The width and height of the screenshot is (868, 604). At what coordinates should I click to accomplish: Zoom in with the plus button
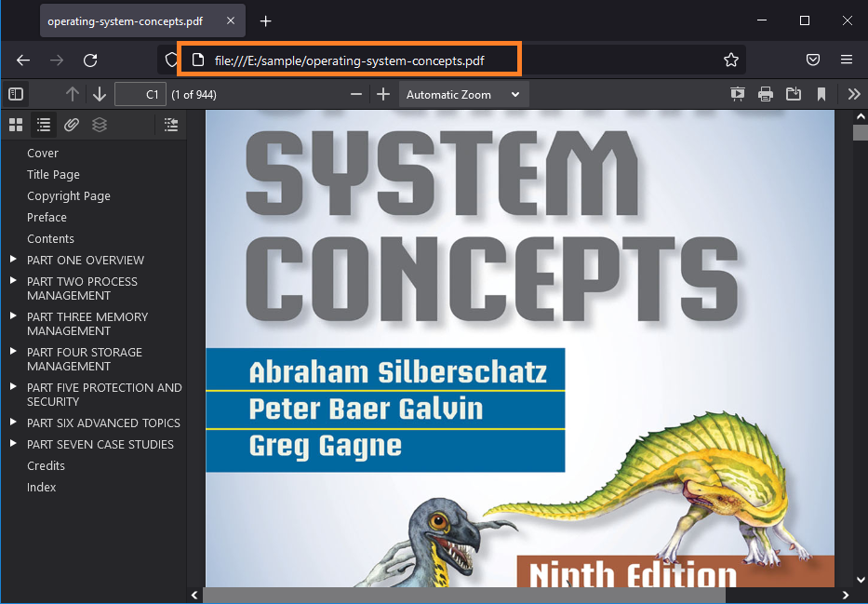point(383,94)
